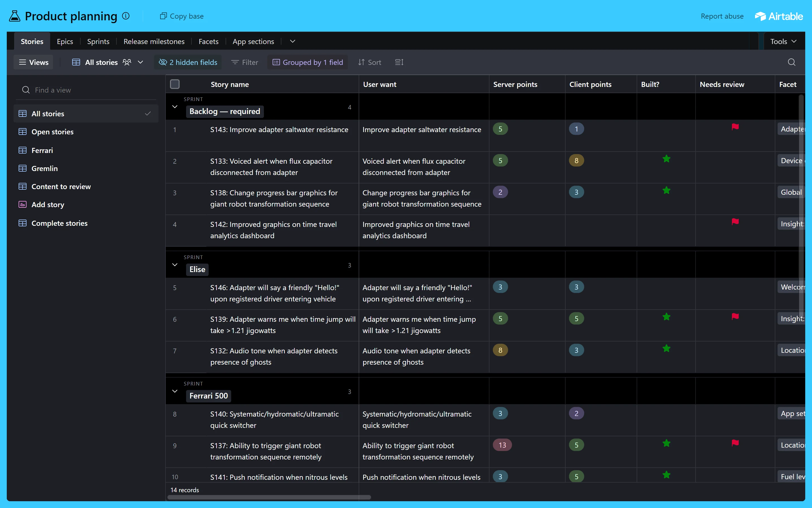Open the All stories view dropdown
812x508 pixels.
tap(141, 62)
